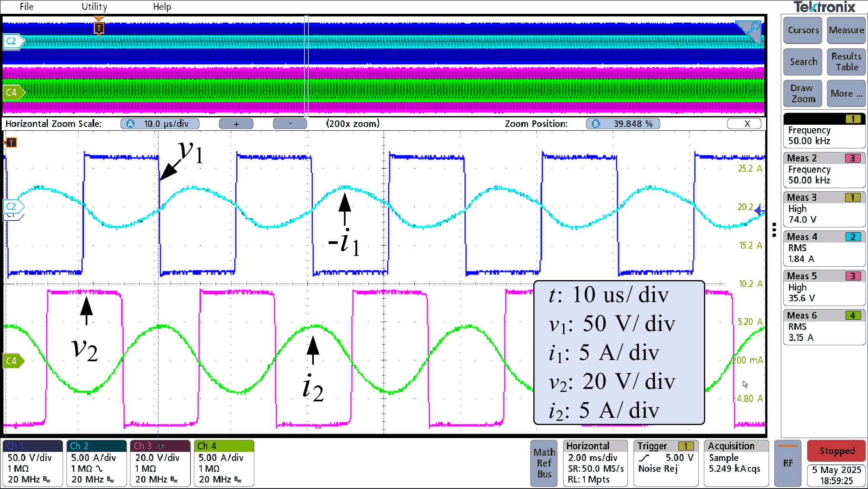868x489 pixels.
Task: Open the Ch 3 channel settings badge
Action: [x=160, y=463]
